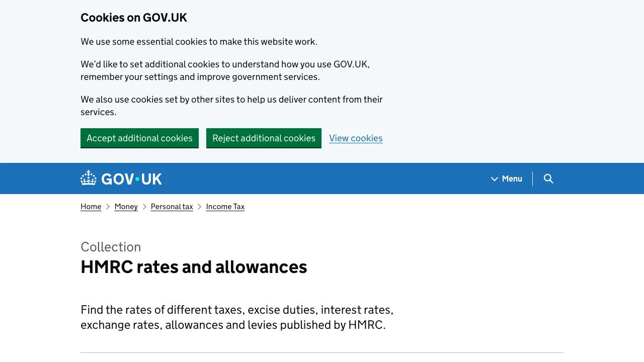The image size is (644, 362).
Task: Click the breadcrumb chevron after Personal tax
Action: pyautogui.click(x=200, y=207)
